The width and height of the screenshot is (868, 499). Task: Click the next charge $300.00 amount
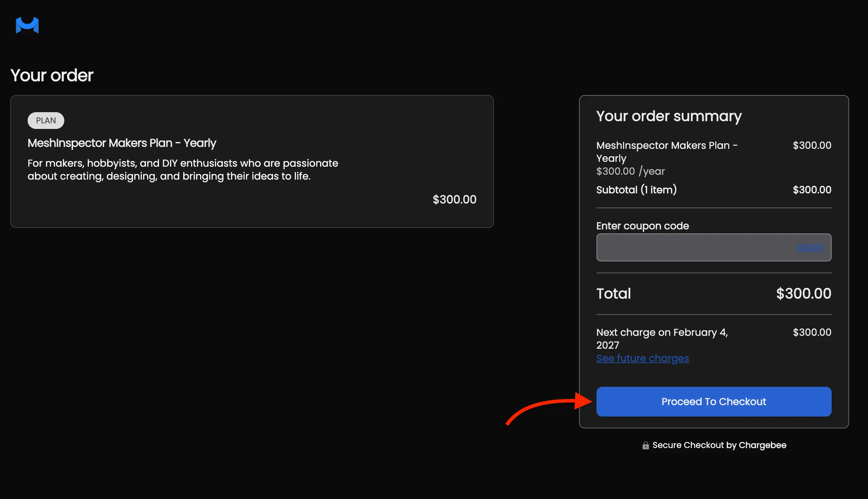pyautogui.click(x=812, y=332)
